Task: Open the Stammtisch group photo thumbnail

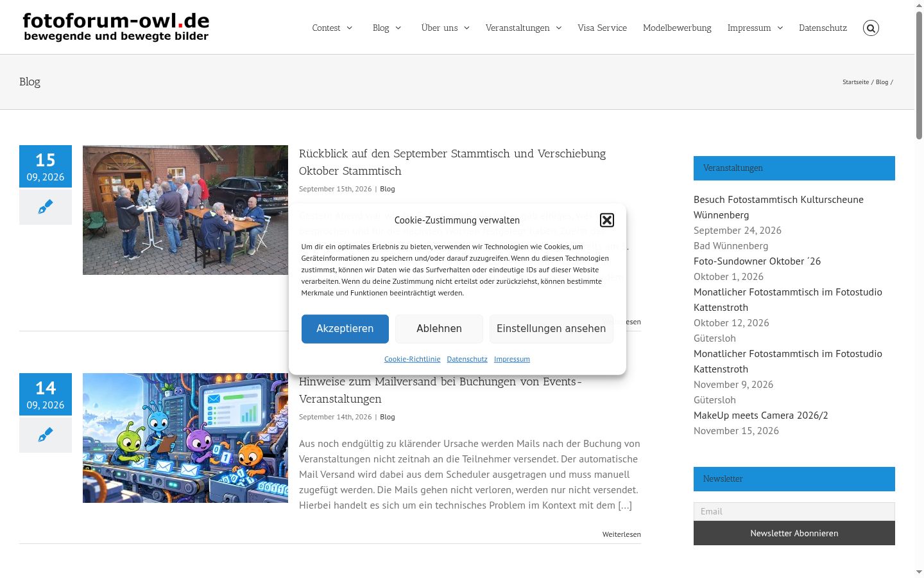Action: (185, 210)
